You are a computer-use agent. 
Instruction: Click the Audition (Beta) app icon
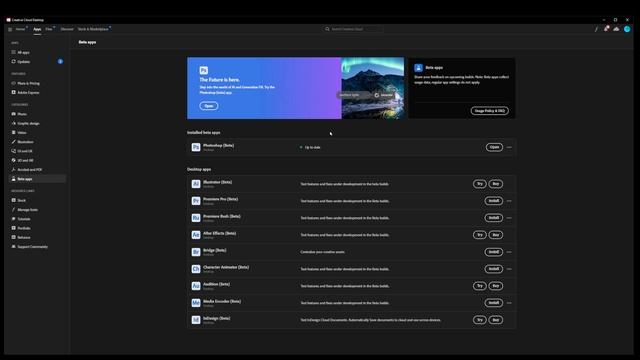click(x=196, y=286)
